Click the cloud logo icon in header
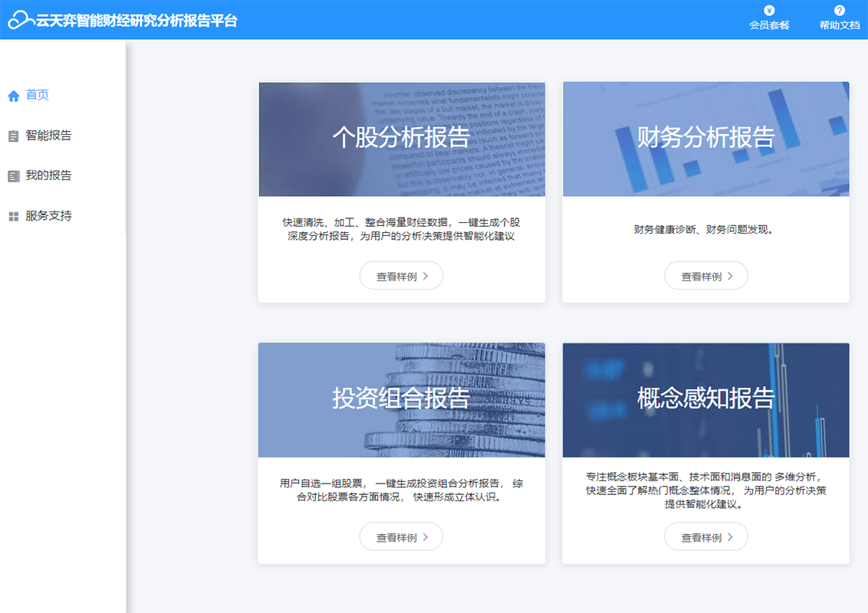The width and height of the screenshot is (868, 613). pos(21,21)
